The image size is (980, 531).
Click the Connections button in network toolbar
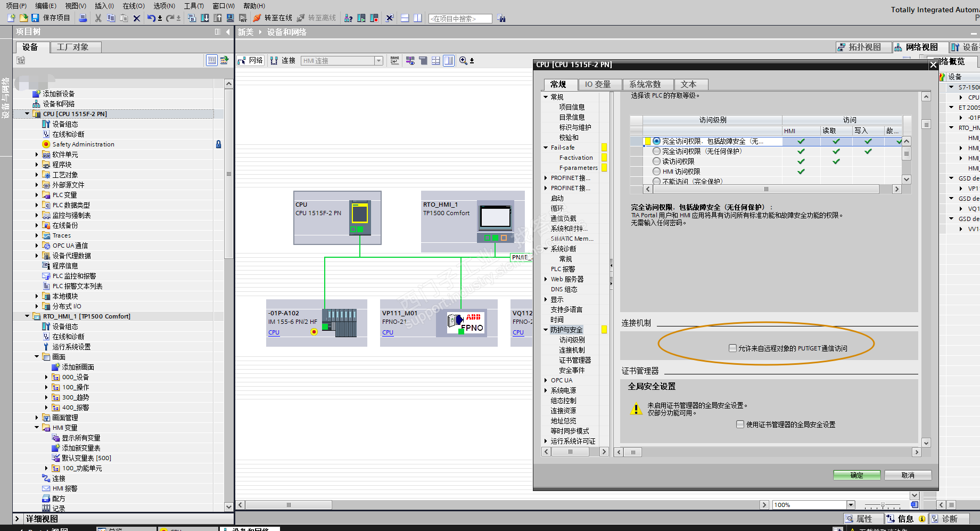[283, 61]
